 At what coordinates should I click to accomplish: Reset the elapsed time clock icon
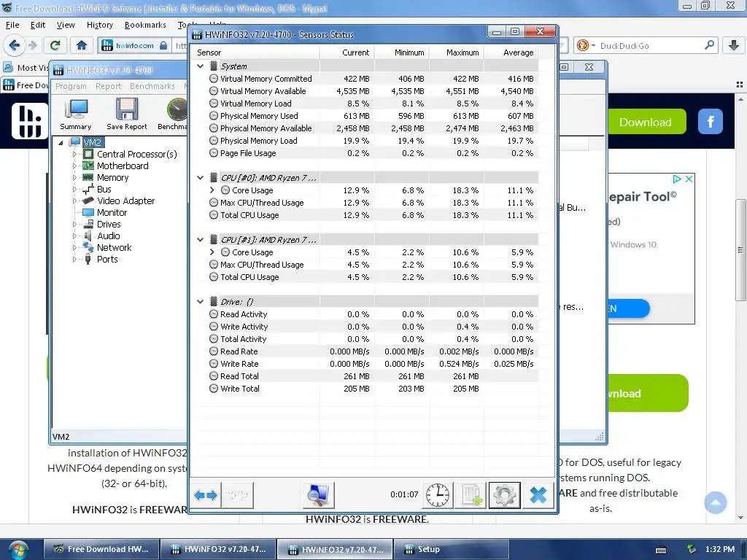437,495
